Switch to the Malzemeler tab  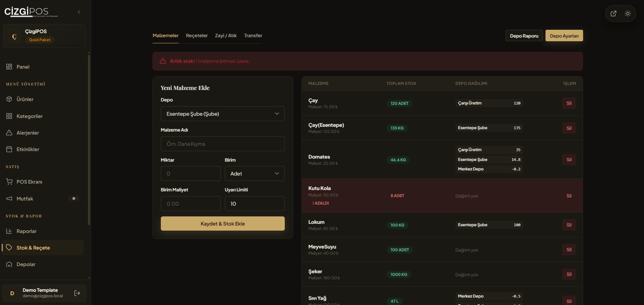166,36
